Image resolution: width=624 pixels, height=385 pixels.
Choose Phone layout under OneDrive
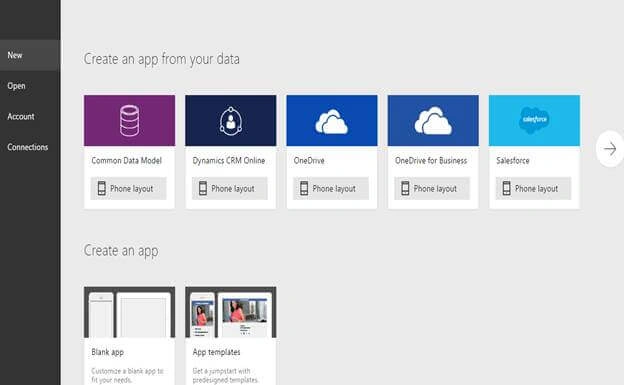coord(331,188)
